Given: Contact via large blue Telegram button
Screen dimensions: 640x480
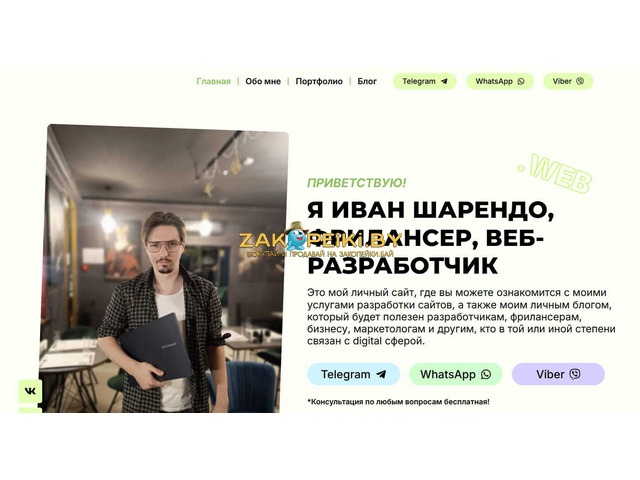Looking at the screenshot, I should 353,374.
